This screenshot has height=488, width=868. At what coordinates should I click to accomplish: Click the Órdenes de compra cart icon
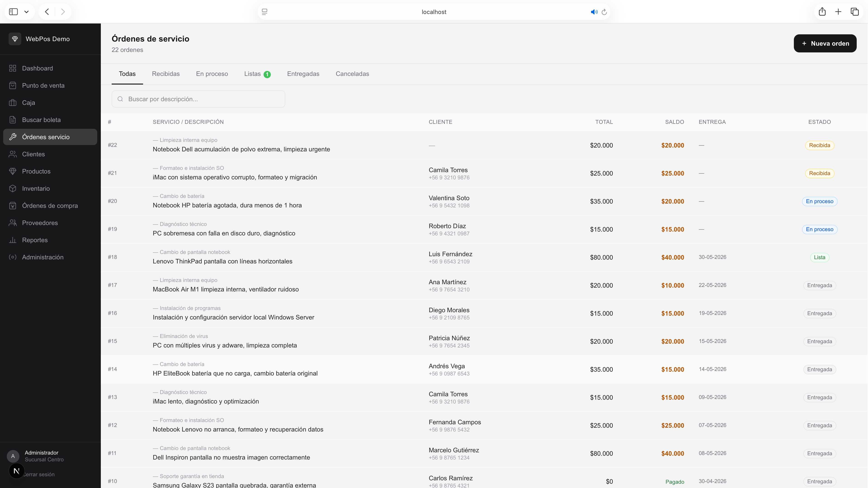(13, 206)
